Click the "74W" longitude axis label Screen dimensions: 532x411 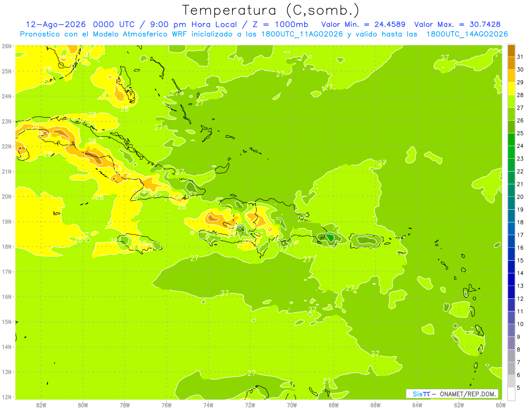[208, 405]
